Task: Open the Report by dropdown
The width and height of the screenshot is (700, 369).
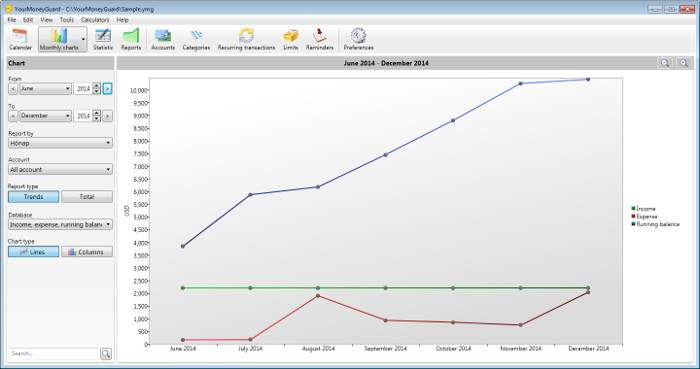Action: [60, 143]
